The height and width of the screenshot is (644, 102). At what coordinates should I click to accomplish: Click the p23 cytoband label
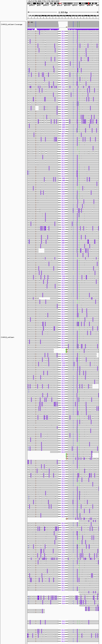point(39,5)
